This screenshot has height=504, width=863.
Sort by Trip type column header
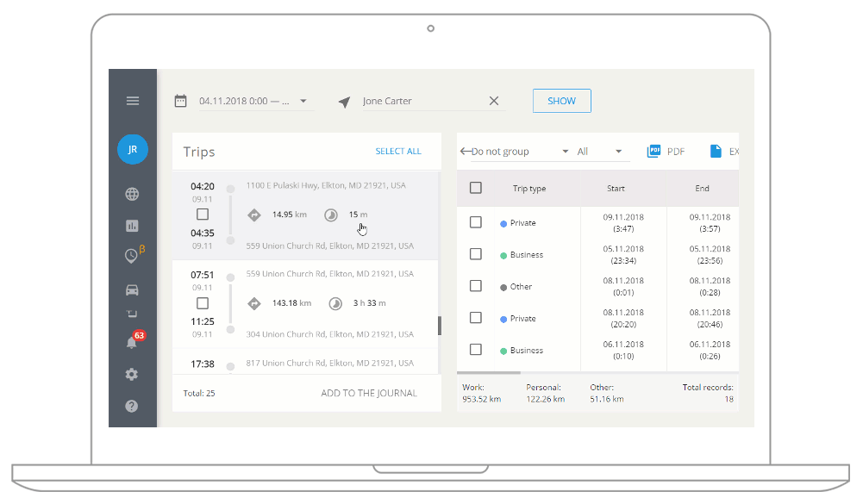[x=529, y=189]
